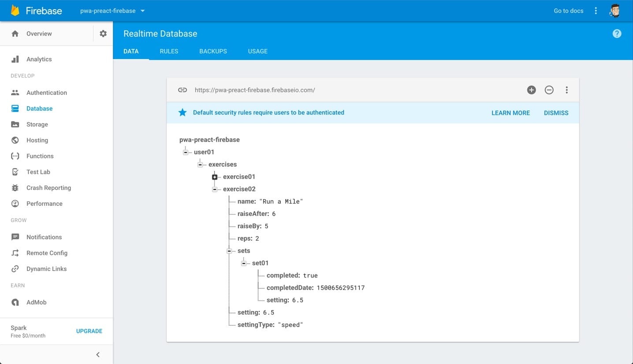Open the top bar overflow menu
Image resolution: width=633 pixels, height=364 pixels.
click(x=596, y=11)
